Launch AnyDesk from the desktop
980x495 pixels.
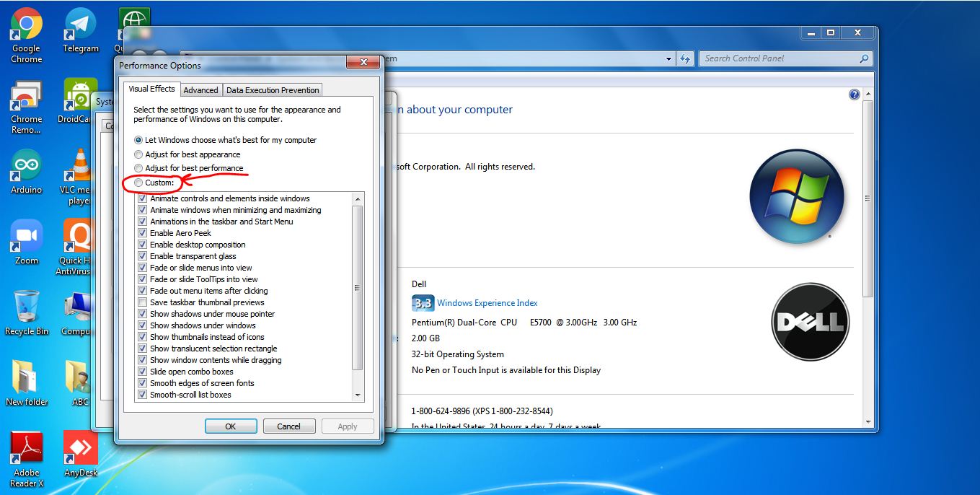pos(79,446)
